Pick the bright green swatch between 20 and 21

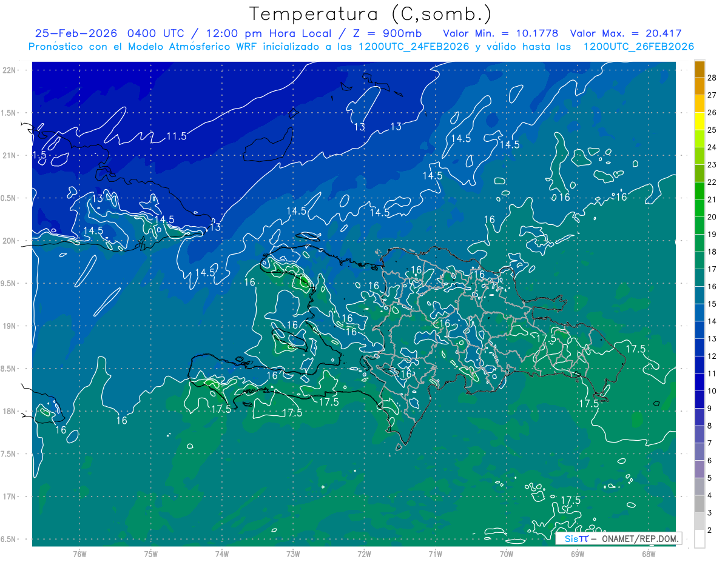point(699,208)
